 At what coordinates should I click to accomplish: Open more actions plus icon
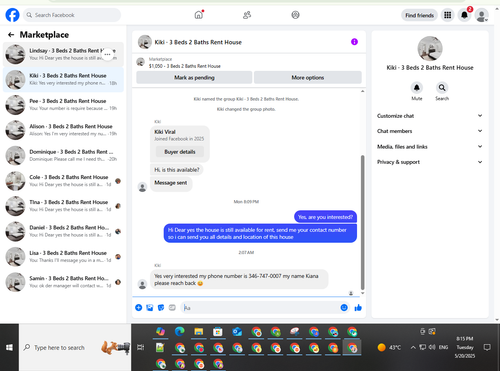pyautogui.click(x=139, y=308)
